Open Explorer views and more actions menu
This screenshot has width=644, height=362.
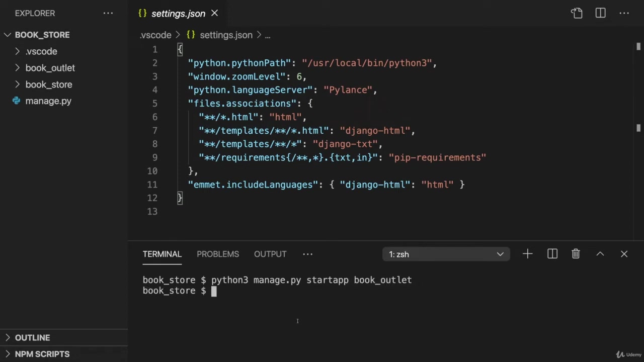pos(108,14)
